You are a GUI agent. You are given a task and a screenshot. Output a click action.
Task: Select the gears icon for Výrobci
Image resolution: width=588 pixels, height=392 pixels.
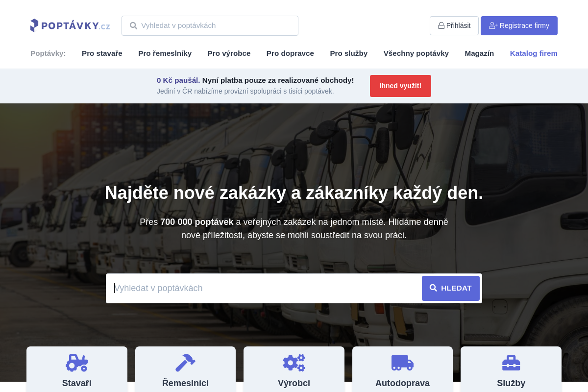(294, 363)
